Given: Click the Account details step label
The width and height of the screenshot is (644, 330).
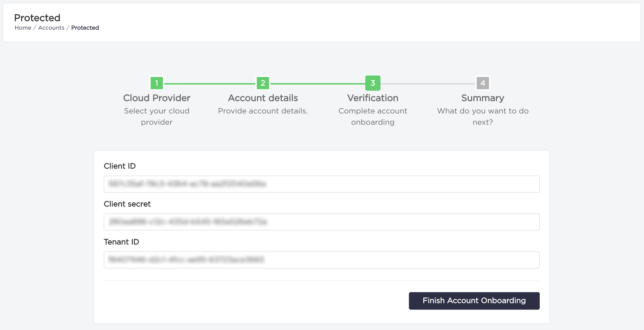Looking at the screenshot, I should pyautogui.click(x=263, y=98).
